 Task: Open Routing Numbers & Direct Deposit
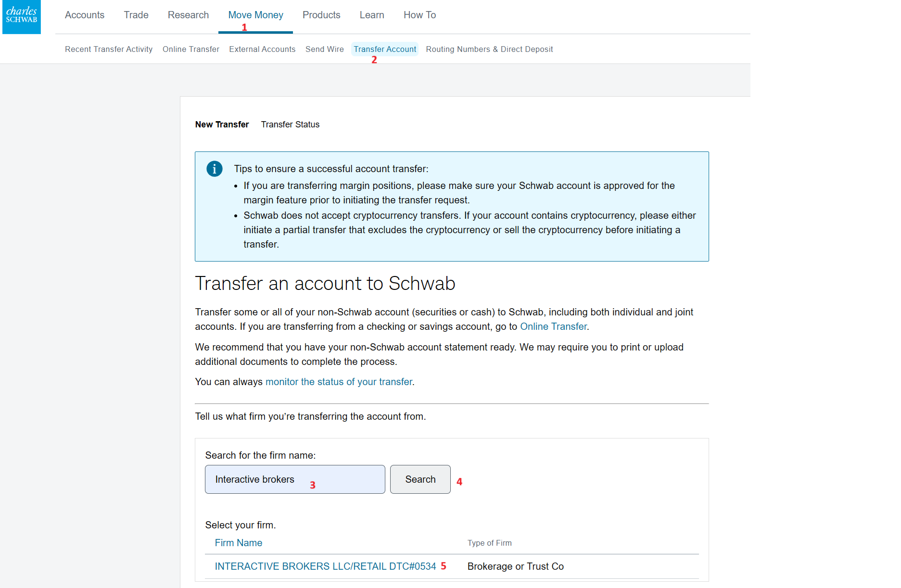pos(489,49)
